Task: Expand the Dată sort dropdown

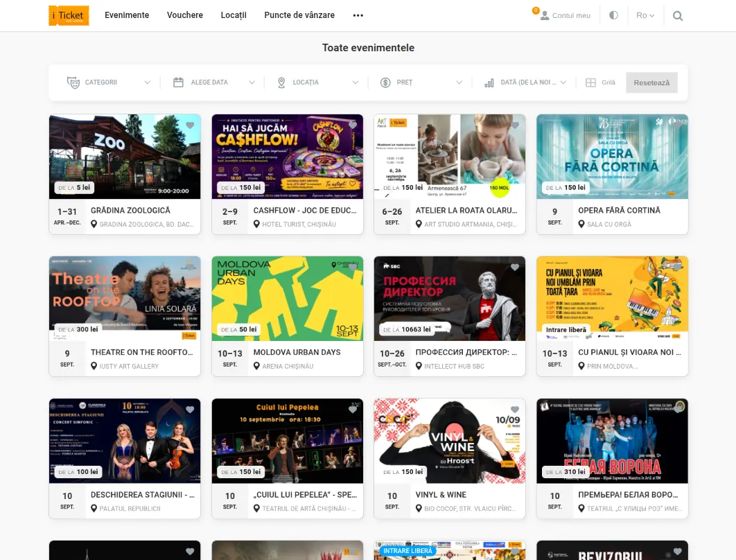Action: 525,82
